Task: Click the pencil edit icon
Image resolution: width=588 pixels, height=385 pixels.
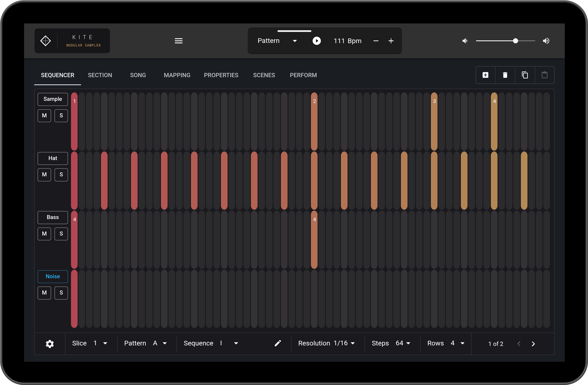Action: (x=278, y=343)
